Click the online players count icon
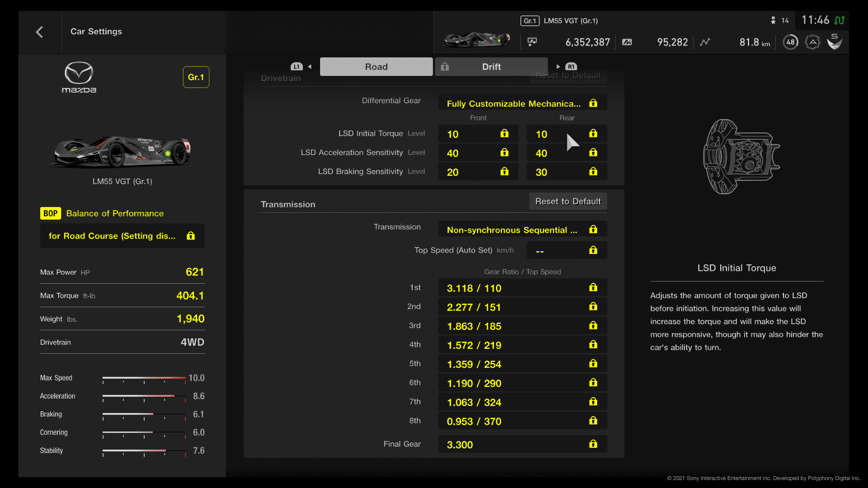Viewport: 868px width, 488px height. pyautogui.click(x=773, y=20)
